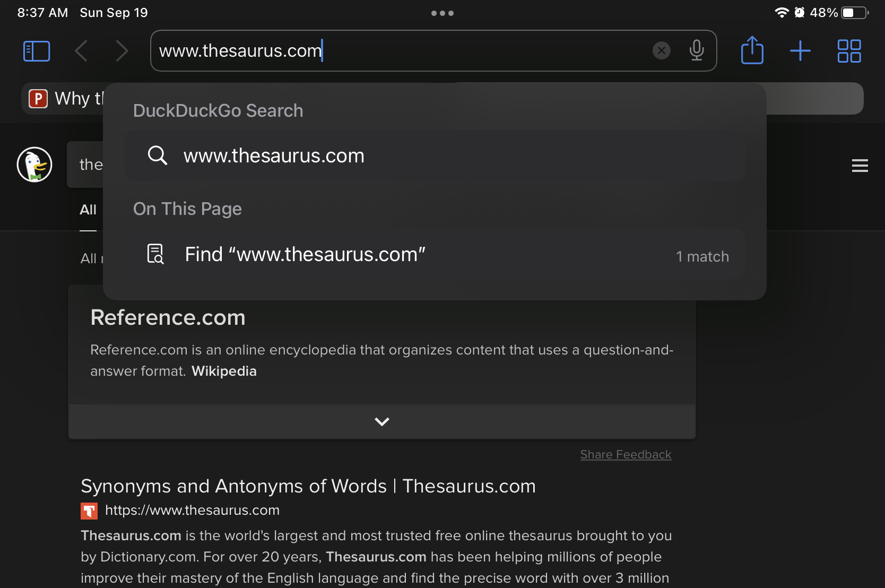Open Synonyms and Antonyms of Words result
The image size is (885, 588).
point(308,486)
